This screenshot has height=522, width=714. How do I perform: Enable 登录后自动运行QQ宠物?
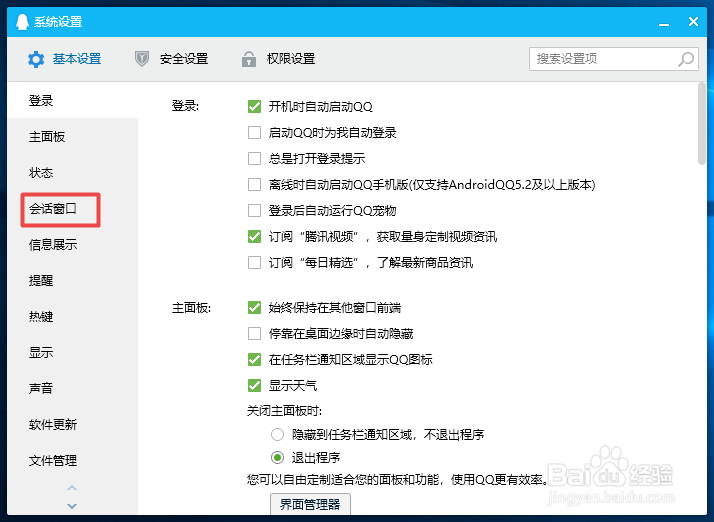pyautogui.click(x=255, y=210)
